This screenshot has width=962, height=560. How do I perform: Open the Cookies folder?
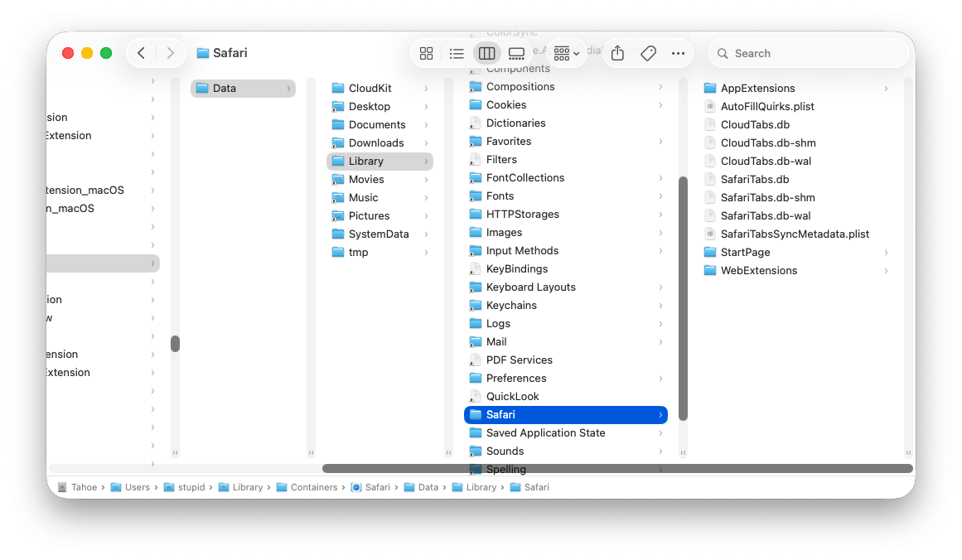coord(506,104)
